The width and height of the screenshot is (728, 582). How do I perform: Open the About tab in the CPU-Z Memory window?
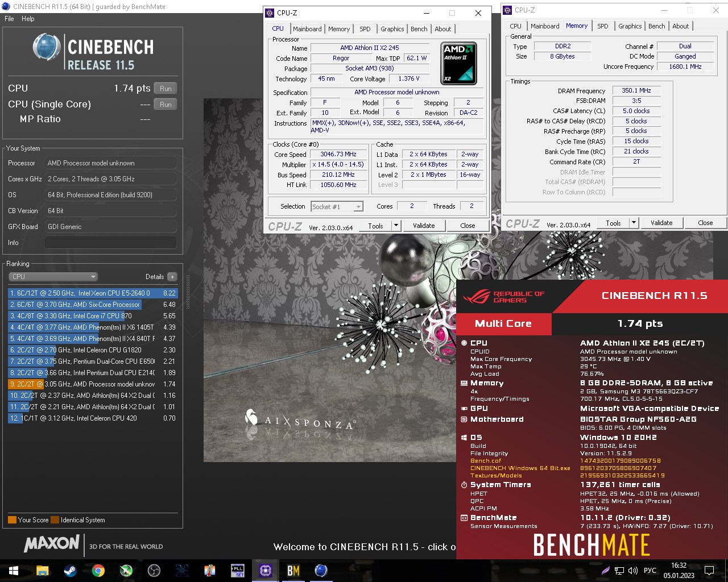click(680, 26)
